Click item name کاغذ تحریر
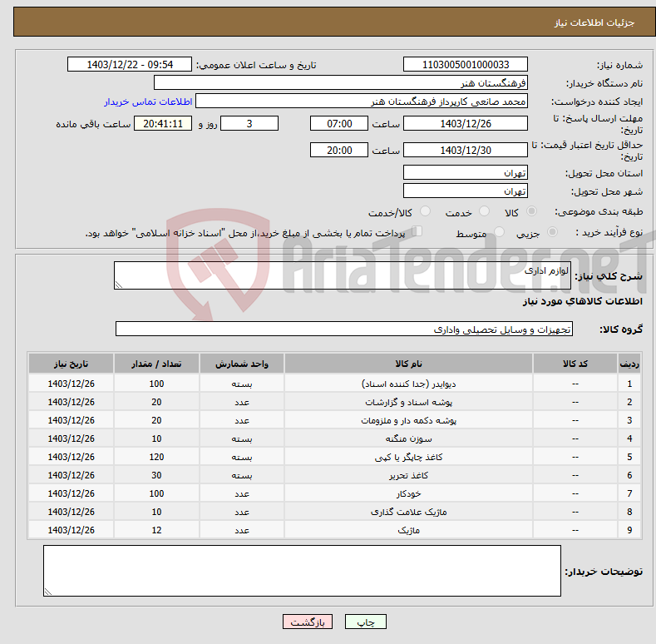 (408, 475)
